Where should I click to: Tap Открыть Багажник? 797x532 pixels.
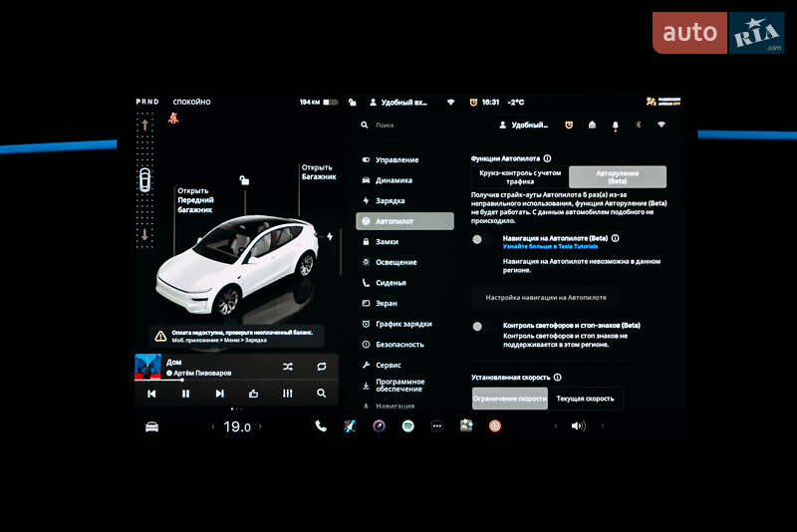pyautogui.click(x=319, y=172)
